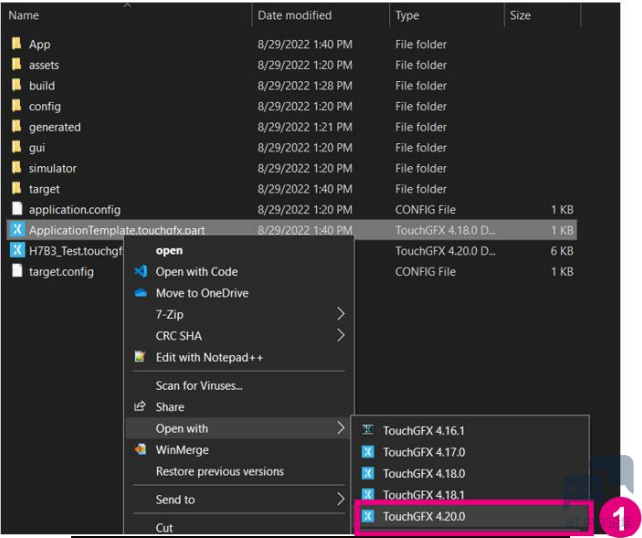Click the assets folder icon
642x538 pixels.
pos(16,64)
